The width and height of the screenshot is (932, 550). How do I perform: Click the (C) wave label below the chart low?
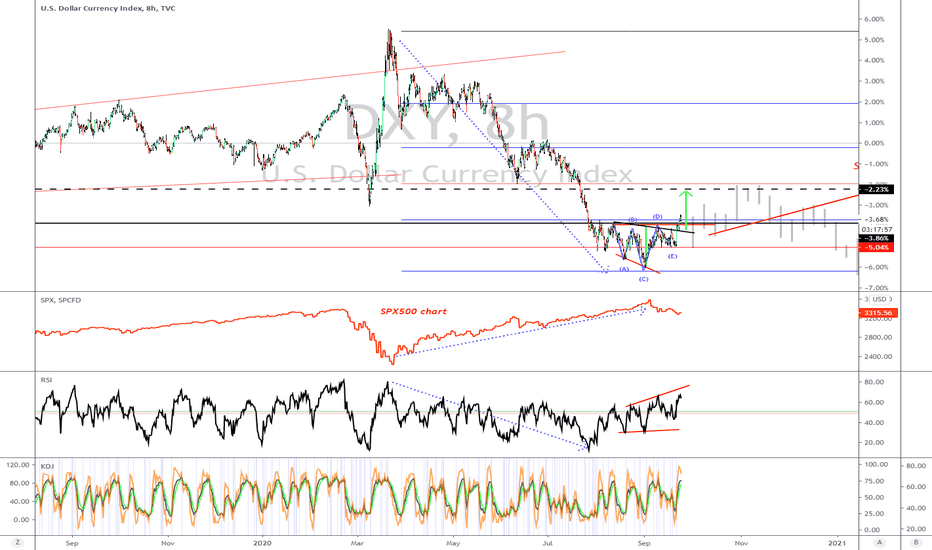pyautogui.click(x=644, y=279)
